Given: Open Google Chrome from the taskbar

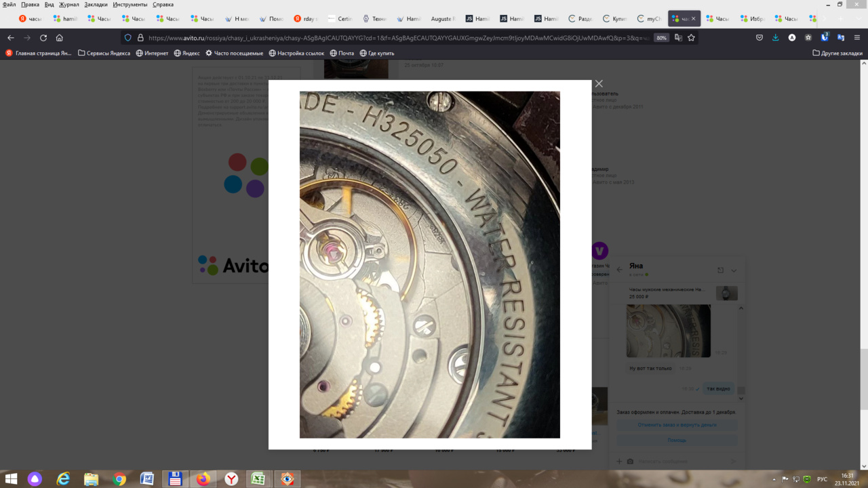Looking at the screenshot, I should [x=119, y=479].
